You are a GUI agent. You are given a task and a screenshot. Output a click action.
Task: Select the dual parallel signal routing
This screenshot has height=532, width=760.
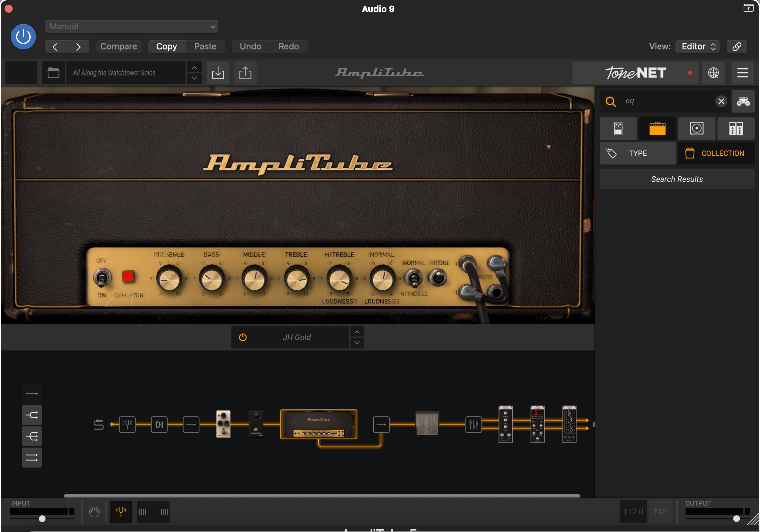pos(32,458)
